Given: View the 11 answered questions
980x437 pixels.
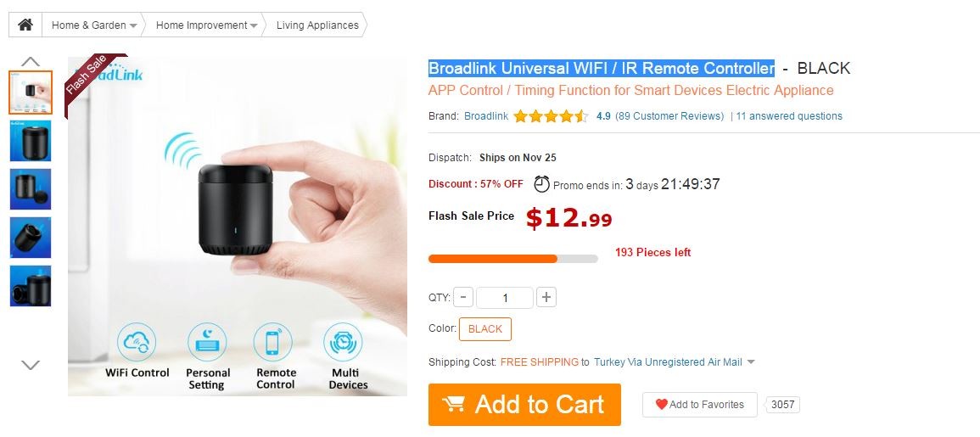Looking at the screenshot, I should click(789, 116).
